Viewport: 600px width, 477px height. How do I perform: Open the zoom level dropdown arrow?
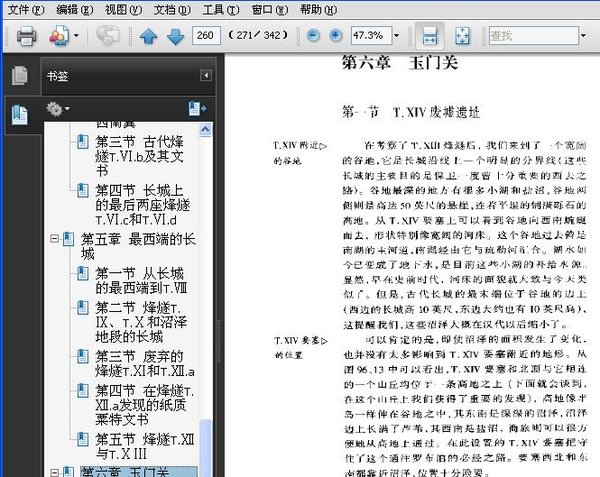(x=397, y=36)
